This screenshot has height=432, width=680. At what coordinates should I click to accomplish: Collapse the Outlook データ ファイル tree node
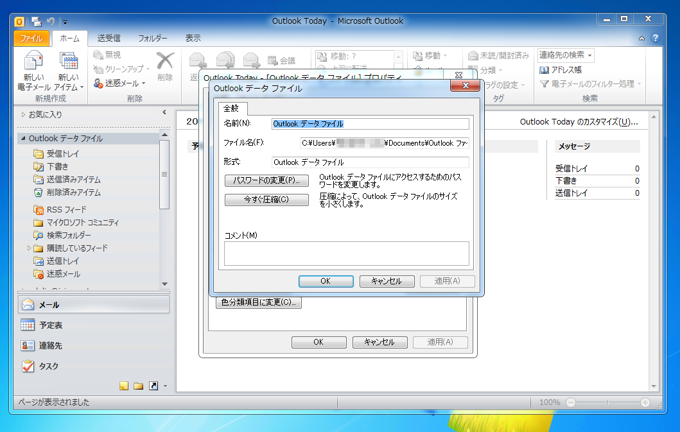pos(23,138)
